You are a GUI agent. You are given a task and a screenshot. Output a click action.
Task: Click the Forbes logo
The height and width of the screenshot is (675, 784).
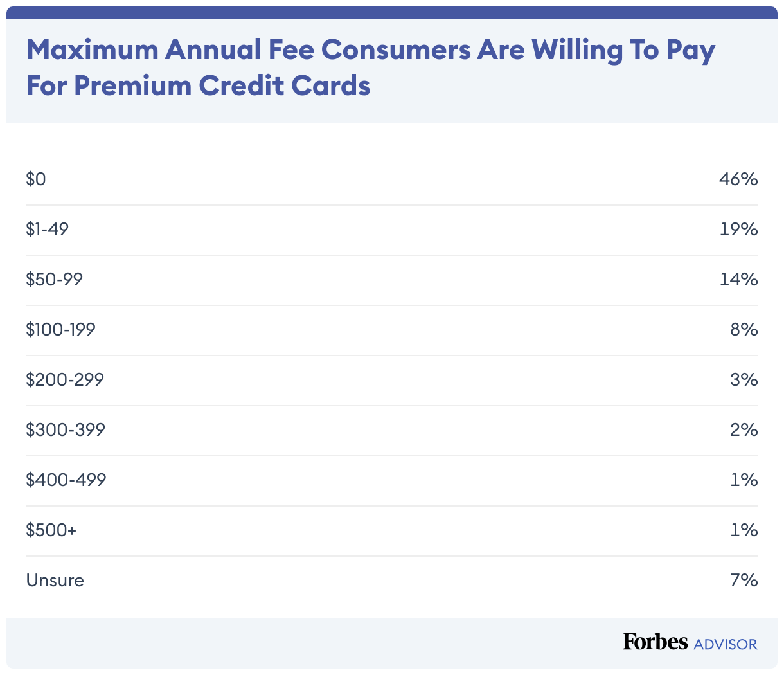coord(655,641)
